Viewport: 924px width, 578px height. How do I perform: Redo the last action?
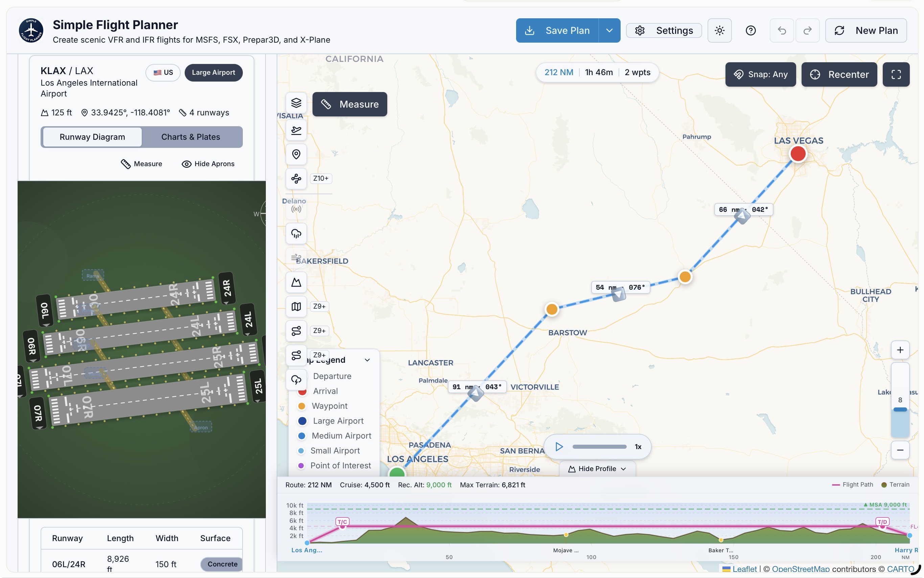pos(808,30)
